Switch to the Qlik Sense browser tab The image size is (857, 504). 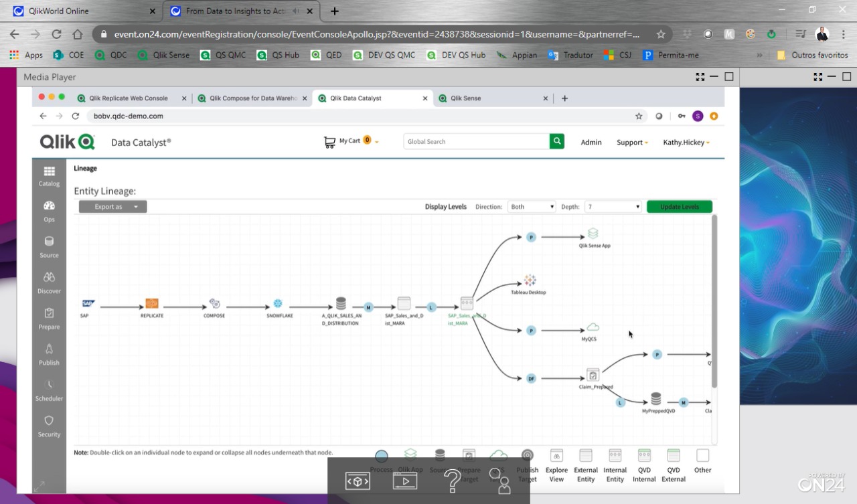click(489, 98)
